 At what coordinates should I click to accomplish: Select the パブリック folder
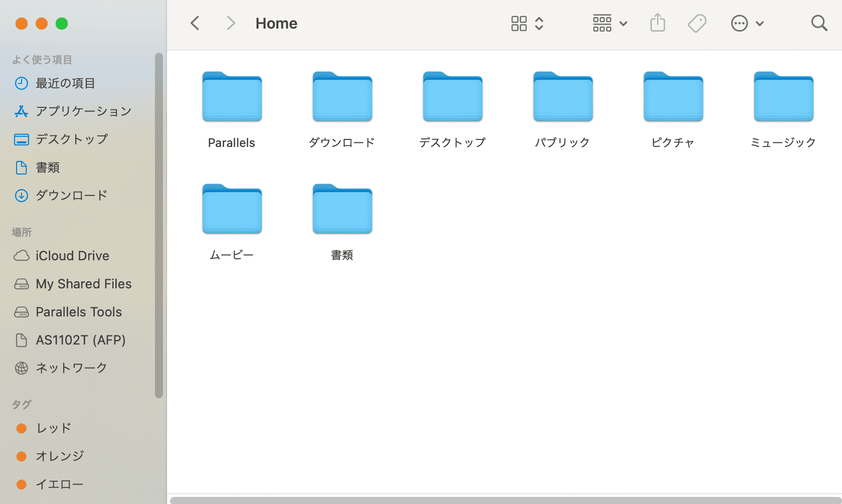563,97
